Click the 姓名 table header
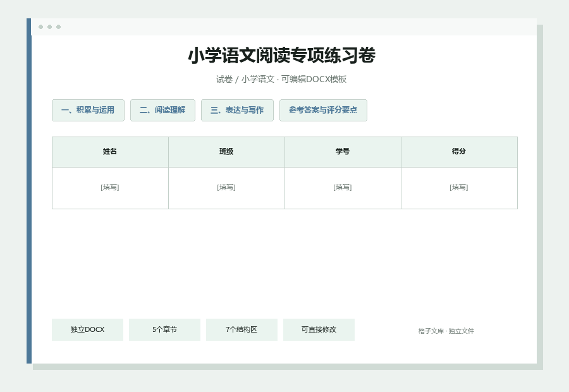 (110, 152)
